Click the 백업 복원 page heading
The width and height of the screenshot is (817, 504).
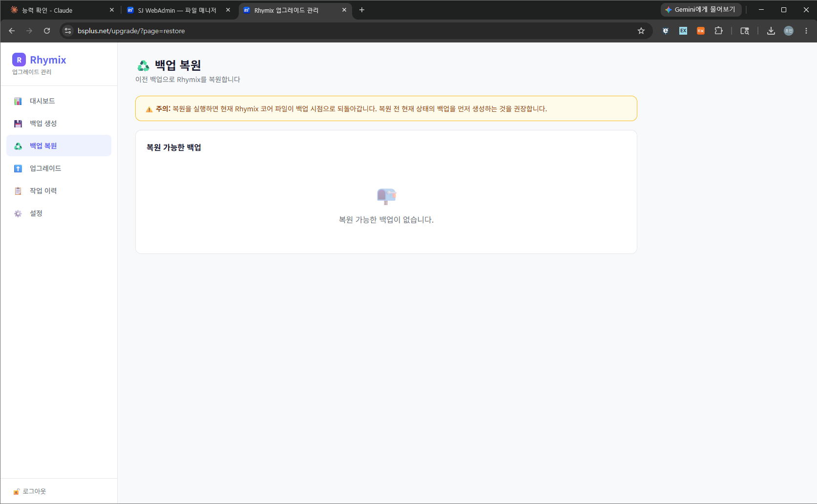tap(178, 65)
